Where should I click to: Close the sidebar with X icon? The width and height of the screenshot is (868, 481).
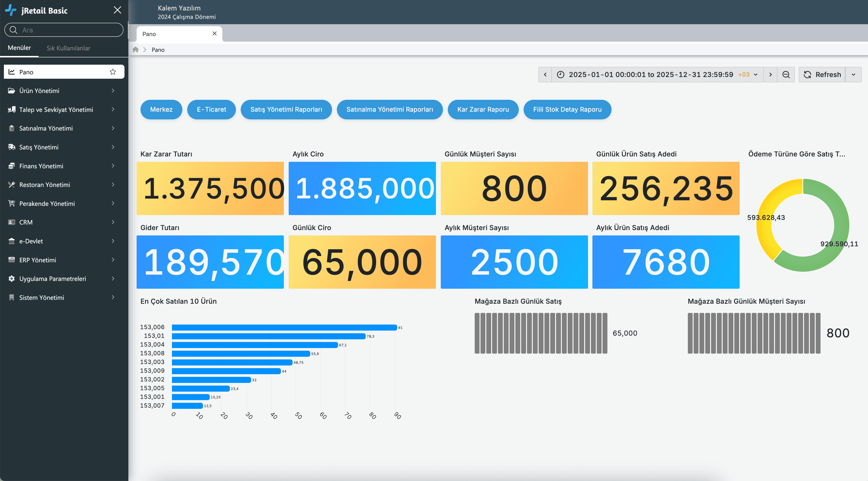[x=117, y=10]
